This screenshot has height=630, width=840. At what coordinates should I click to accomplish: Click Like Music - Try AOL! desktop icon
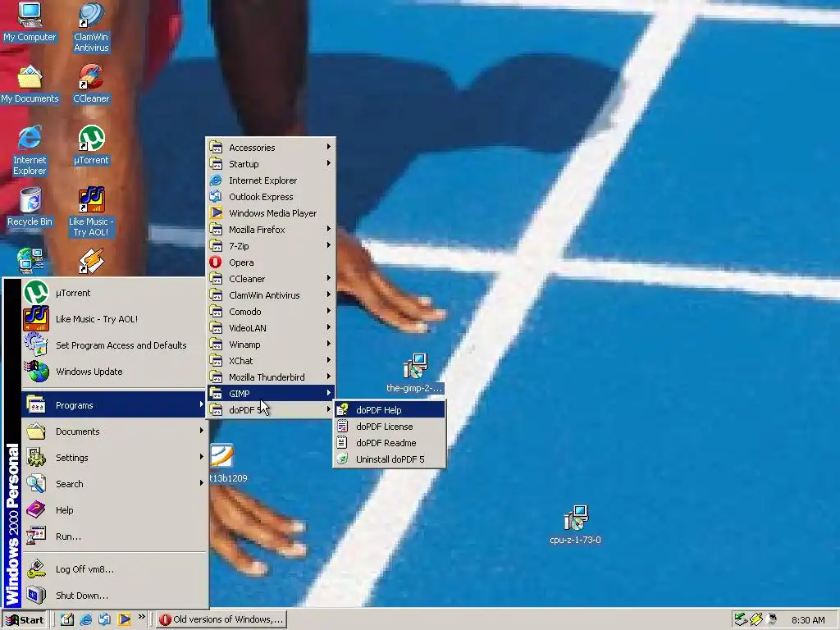tap(91, 212)
